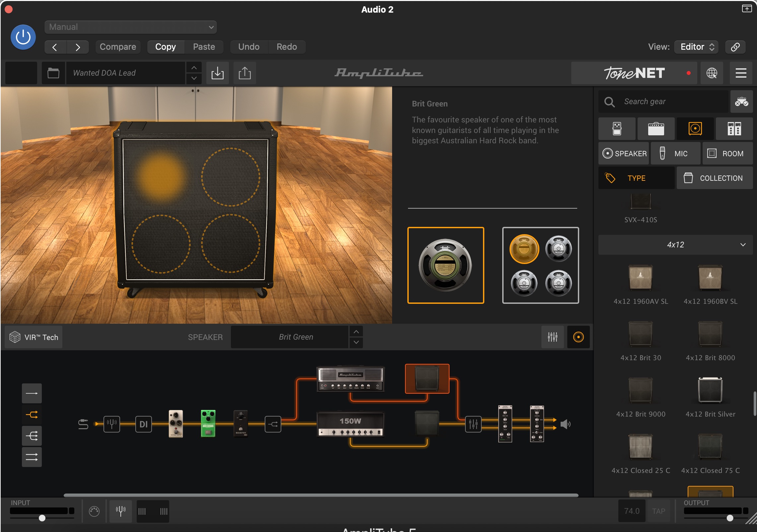Click the globe web icon

712,73
